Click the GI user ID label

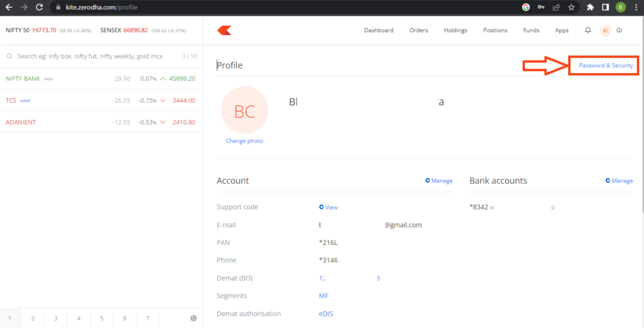(619, 30)
